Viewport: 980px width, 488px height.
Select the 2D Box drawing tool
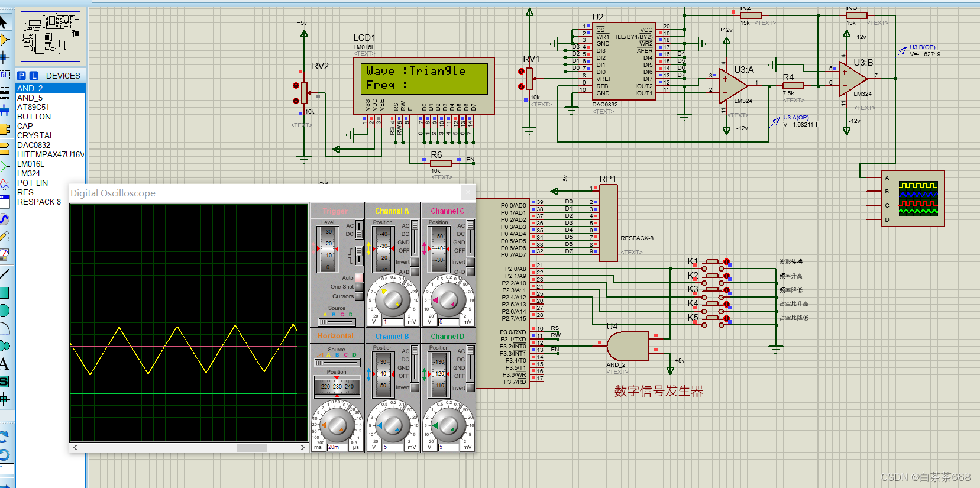pos(4,292)
